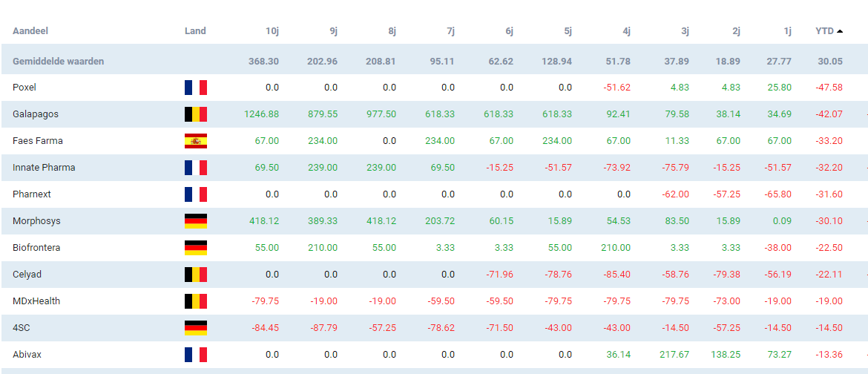
Task: Sort by the 10j column header
Action: (272, 31)
